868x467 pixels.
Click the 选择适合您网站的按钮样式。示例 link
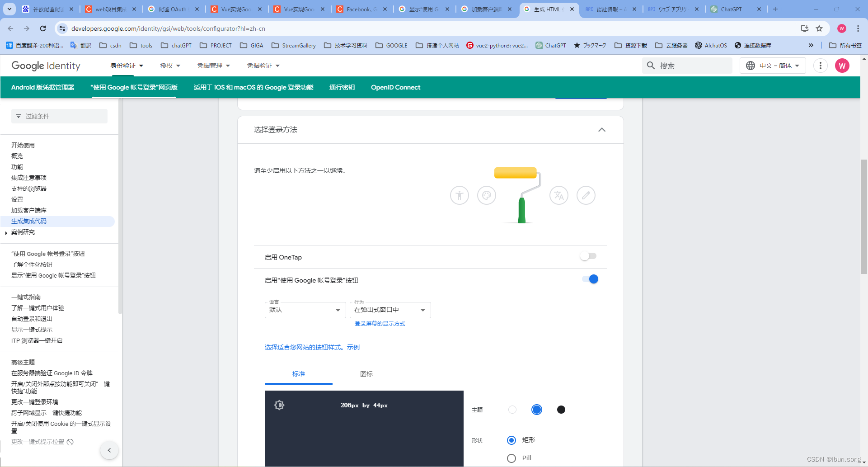point(312,347)
